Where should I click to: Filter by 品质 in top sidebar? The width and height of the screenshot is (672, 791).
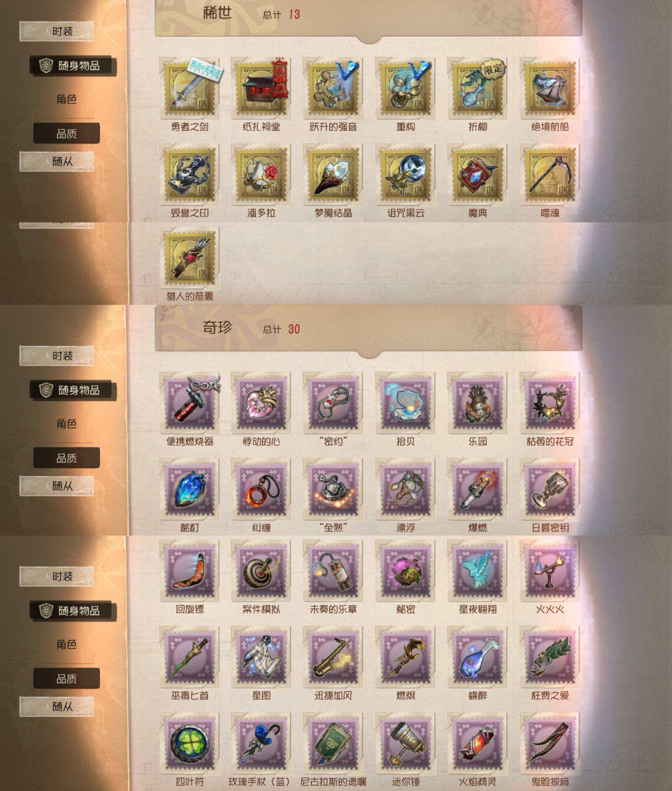coord(66,133)
